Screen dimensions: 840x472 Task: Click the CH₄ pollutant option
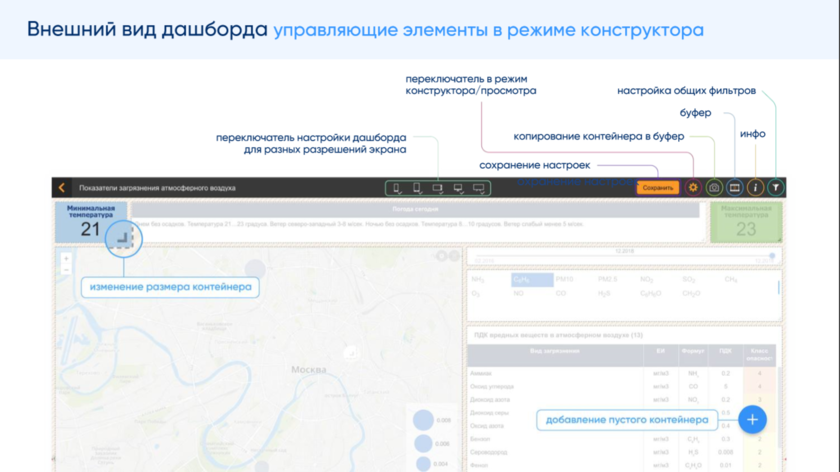[x=732, y=280]
